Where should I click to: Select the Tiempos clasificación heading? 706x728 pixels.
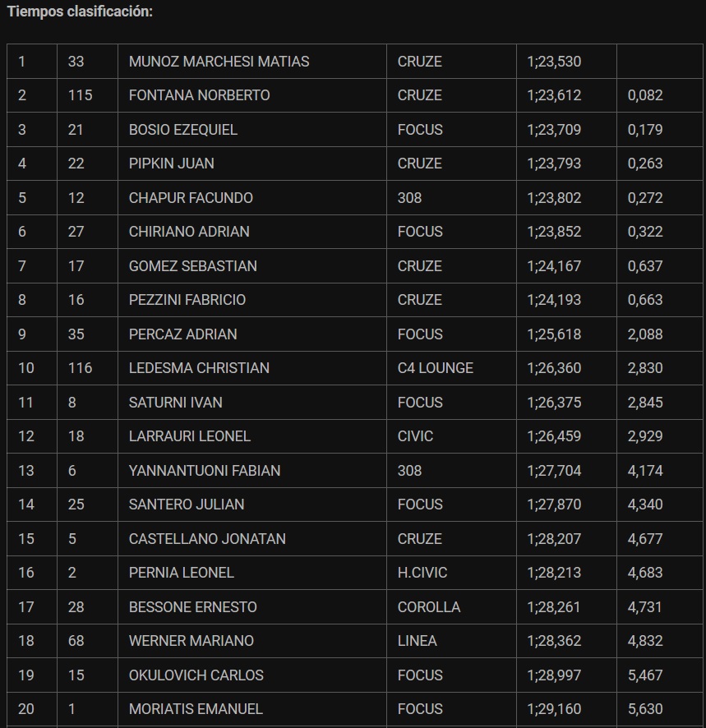click(80, 12)
